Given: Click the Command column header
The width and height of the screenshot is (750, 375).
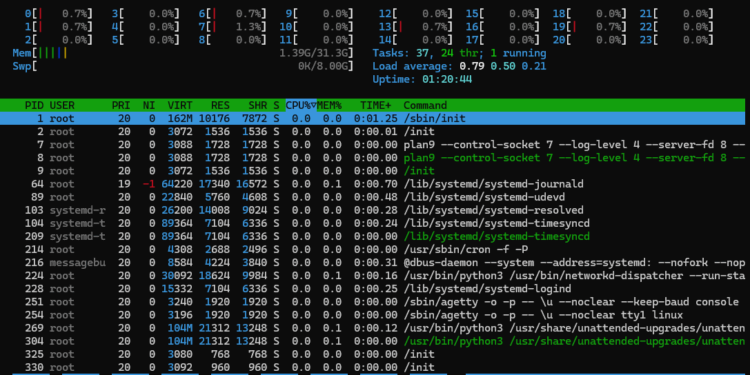Looking at the screenshot, I should pyautogui.click(x=425, y=105).
